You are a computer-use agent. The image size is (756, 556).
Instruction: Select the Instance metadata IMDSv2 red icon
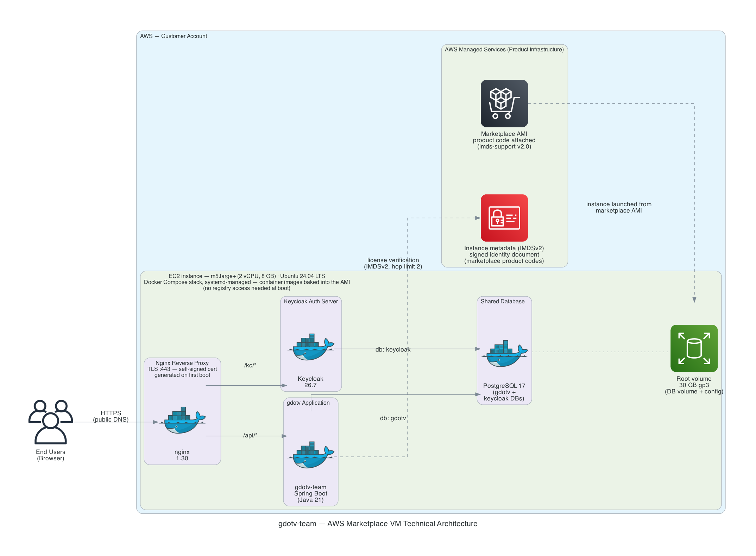[x=504, y=218]
